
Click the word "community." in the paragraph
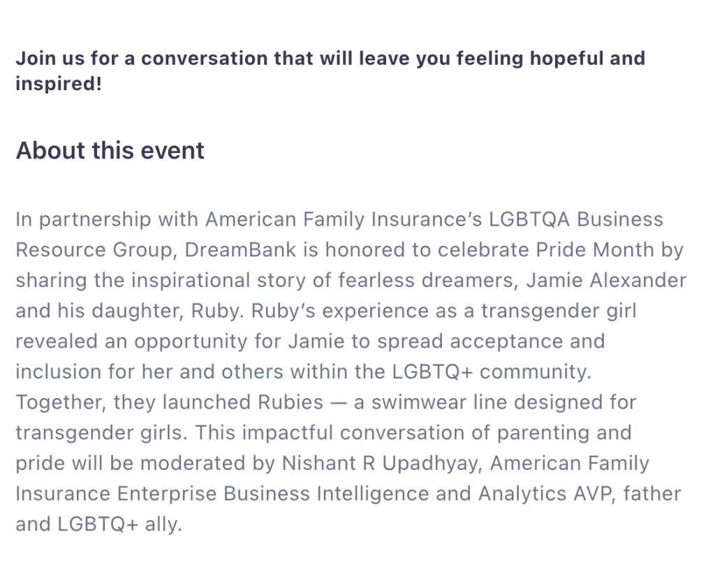click(x=536, y=372)
